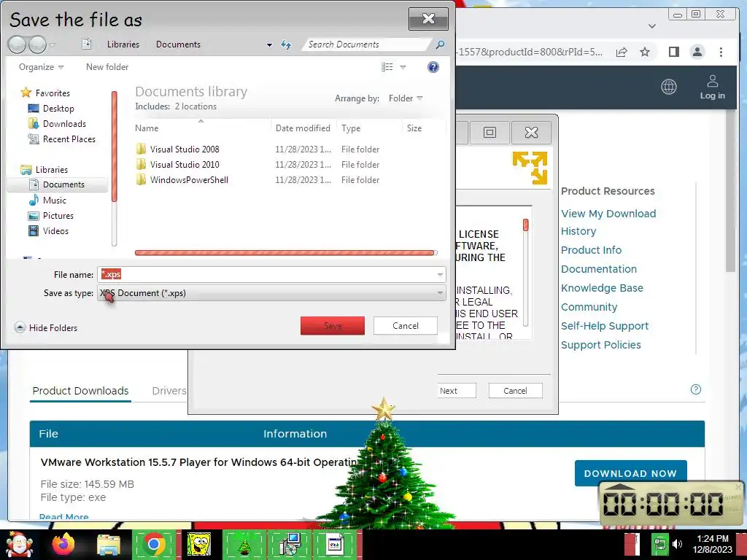Expand File name dropdown arrow
Screen dimensions: 747x560
tap(440, 275)
